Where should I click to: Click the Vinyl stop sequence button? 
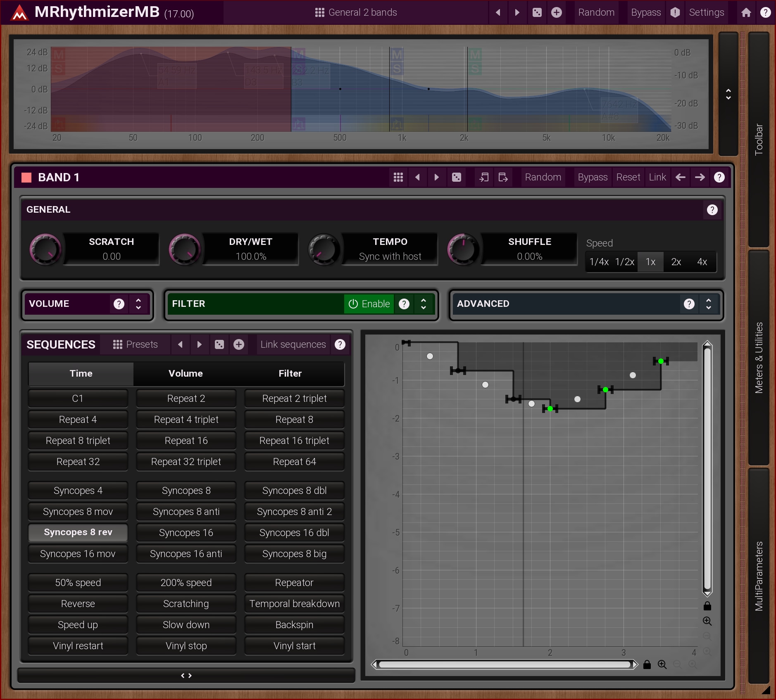coord(186,646)
